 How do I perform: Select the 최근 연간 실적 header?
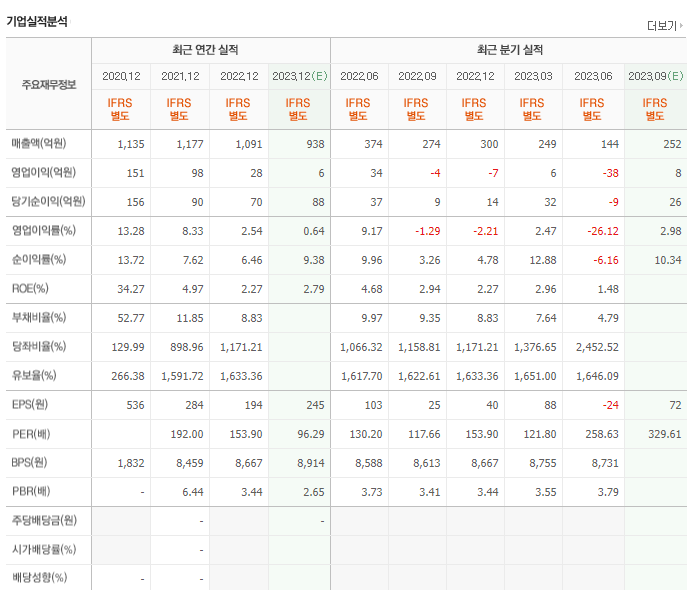(x=205, y=49)
